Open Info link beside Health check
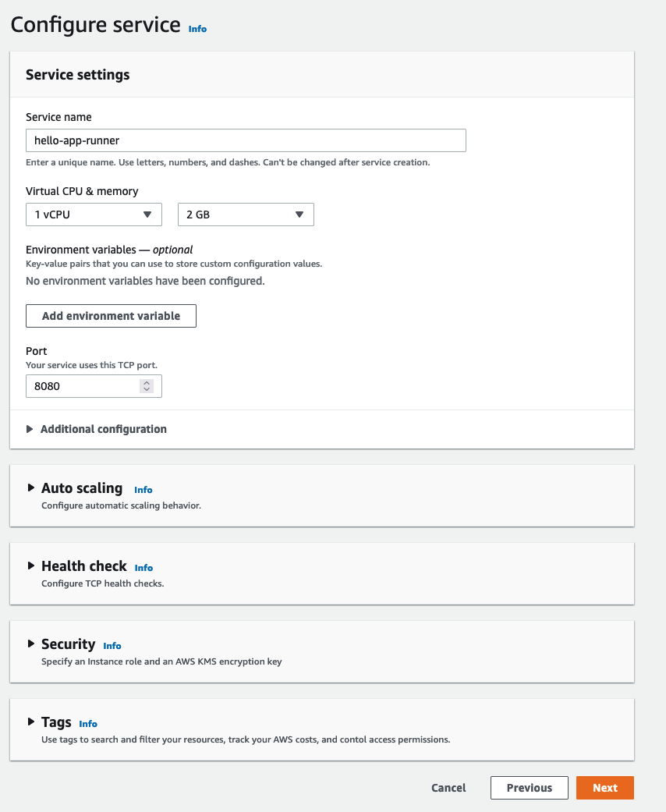666x812 pixels. point(143,568)
